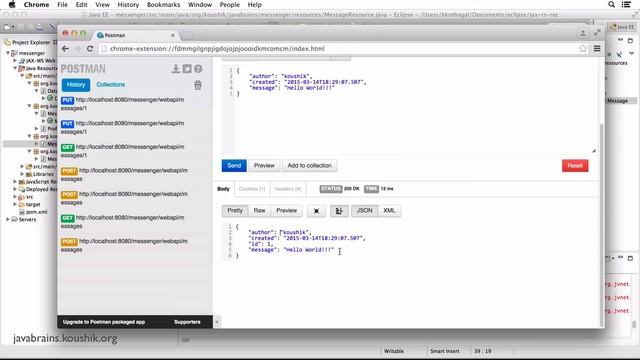This screenshot has height=360, width=640.
Task: Open the response Headers tab
Action: (288, 189)
